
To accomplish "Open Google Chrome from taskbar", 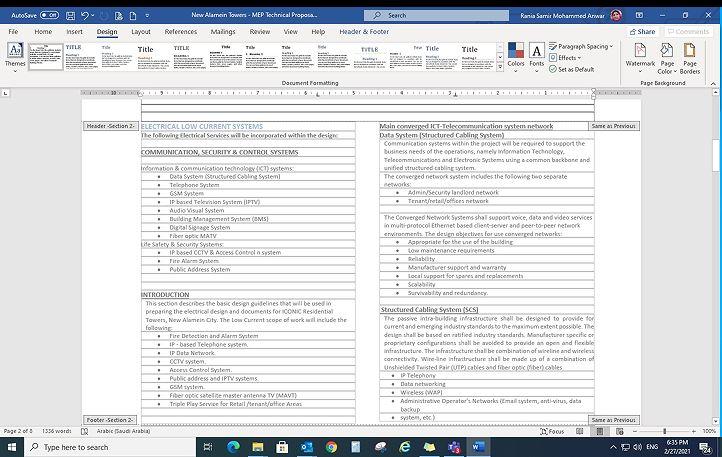I will click(x=331, y=447).
